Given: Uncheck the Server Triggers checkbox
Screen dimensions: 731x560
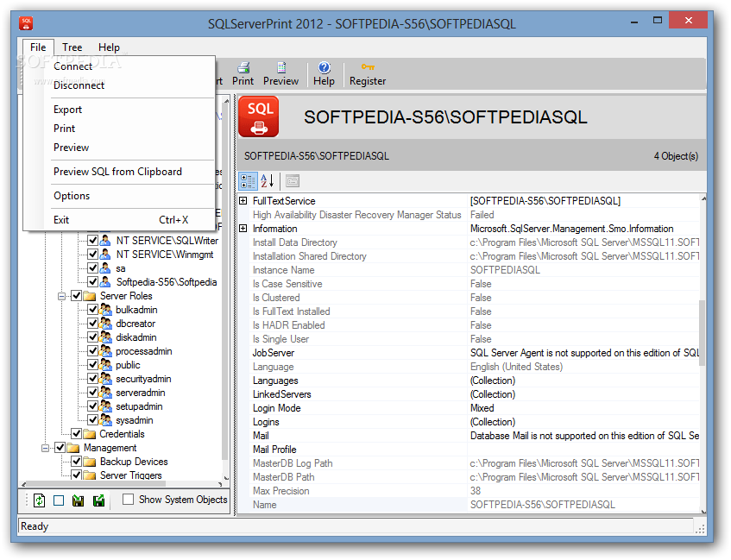Looking at the screenshot, I should tap(77, 475).
